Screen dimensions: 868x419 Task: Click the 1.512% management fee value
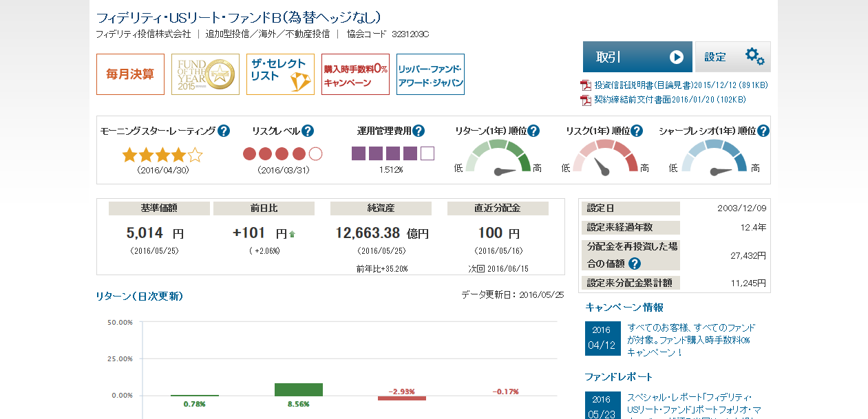point(391,169)
